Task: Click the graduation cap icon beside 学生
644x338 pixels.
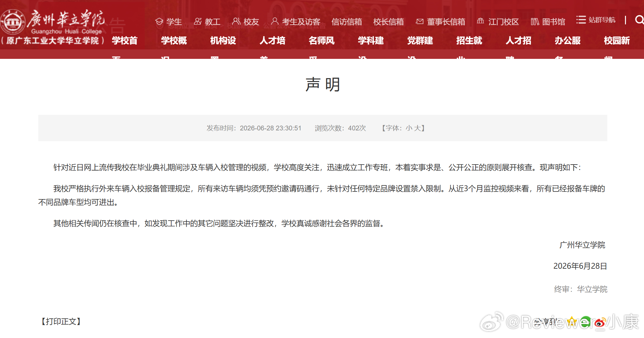Action: tap(159, 22)
